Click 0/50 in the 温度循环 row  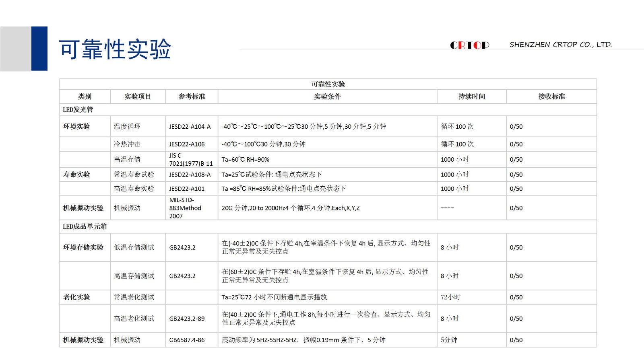click(x=551, y=126)
